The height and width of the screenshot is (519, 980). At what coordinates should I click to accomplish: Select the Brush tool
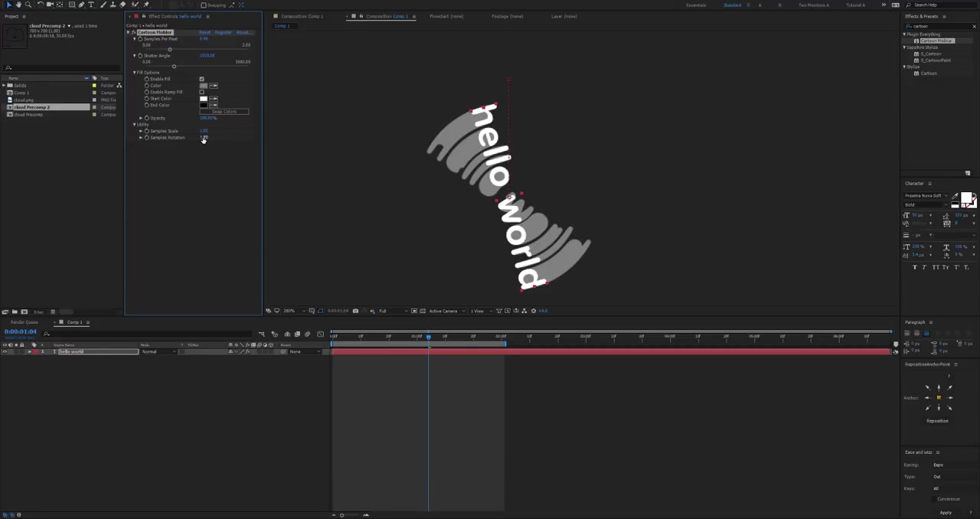click(103, 5)
